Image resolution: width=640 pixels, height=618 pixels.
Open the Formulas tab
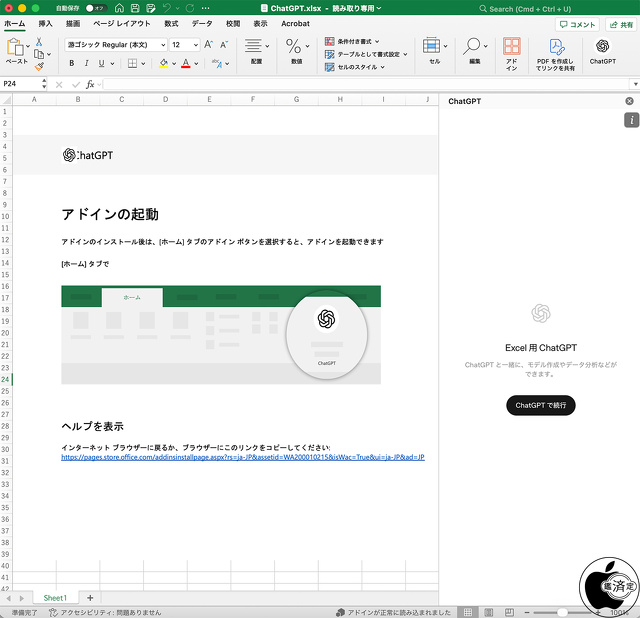click(x=171, y=24)
